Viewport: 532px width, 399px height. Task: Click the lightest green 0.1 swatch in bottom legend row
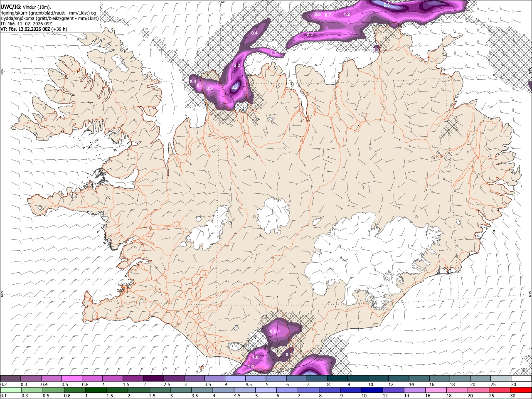[11, 390]
